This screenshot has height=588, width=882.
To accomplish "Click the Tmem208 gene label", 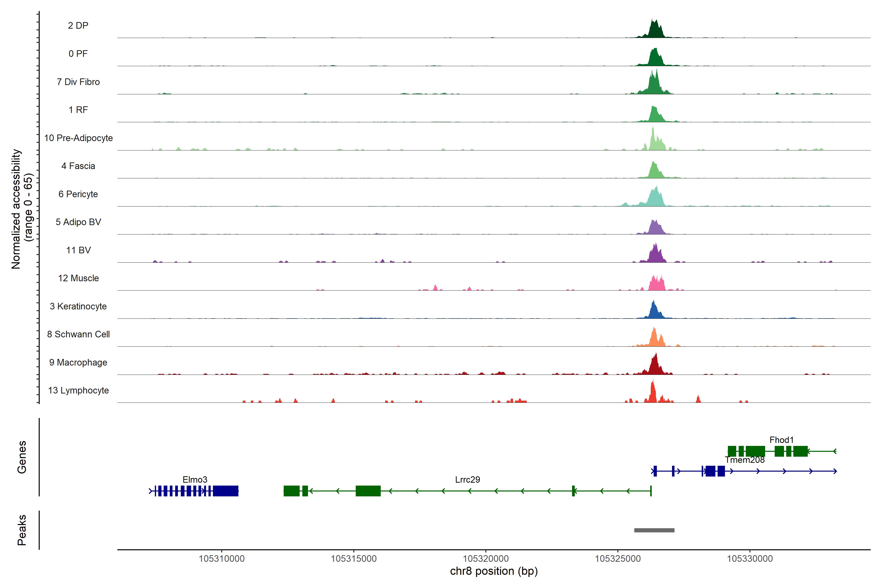I will coord(744,460).
